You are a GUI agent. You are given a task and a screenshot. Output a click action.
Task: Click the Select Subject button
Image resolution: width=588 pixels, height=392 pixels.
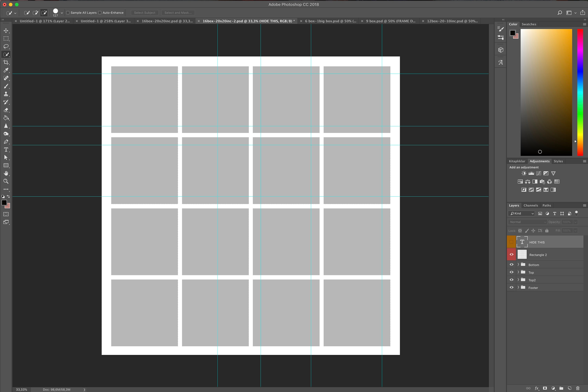[x=144, y=13]
